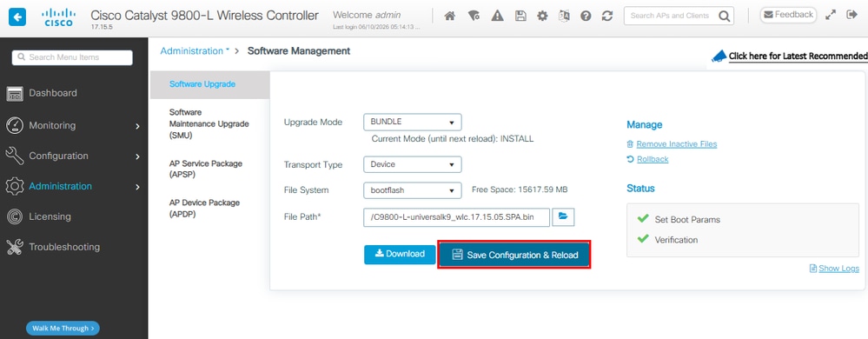Click the Remove Inactive Files link
868x339 pixels.
pos(677,144)
